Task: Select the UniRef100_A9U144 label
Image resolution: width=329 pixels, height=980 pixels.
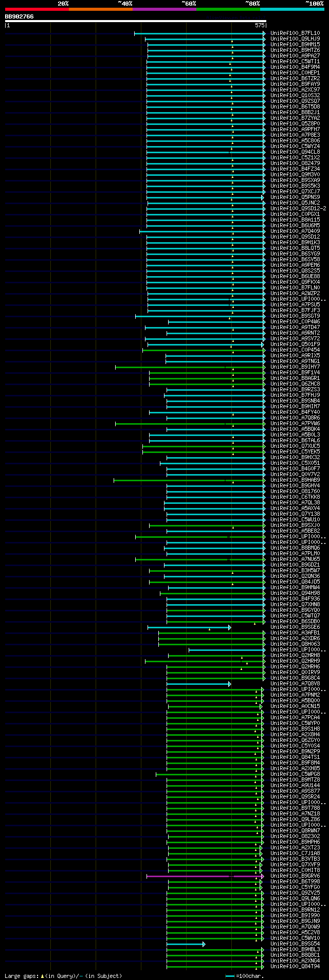Action: coord(295,786)
